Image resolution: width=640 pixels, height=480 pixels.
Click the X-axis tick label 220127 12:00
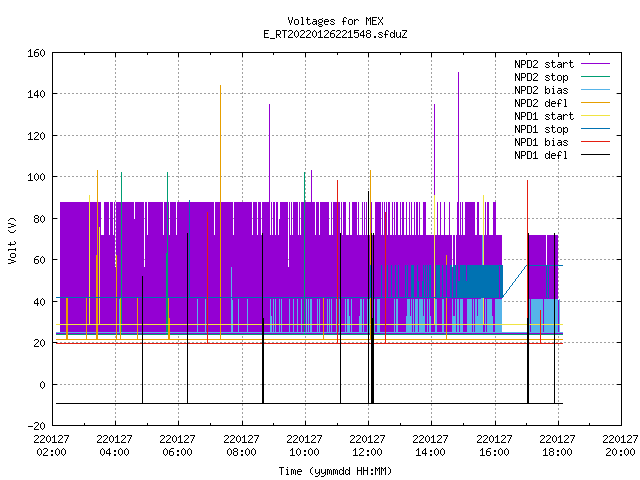click(367, 446)
